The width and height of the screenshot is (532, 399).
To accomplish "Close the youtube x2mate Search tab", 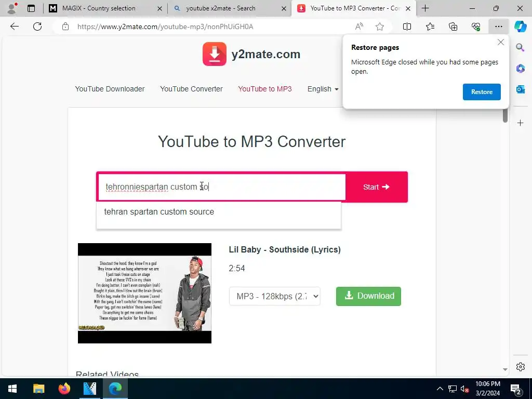I will click(x=284, y=8).
